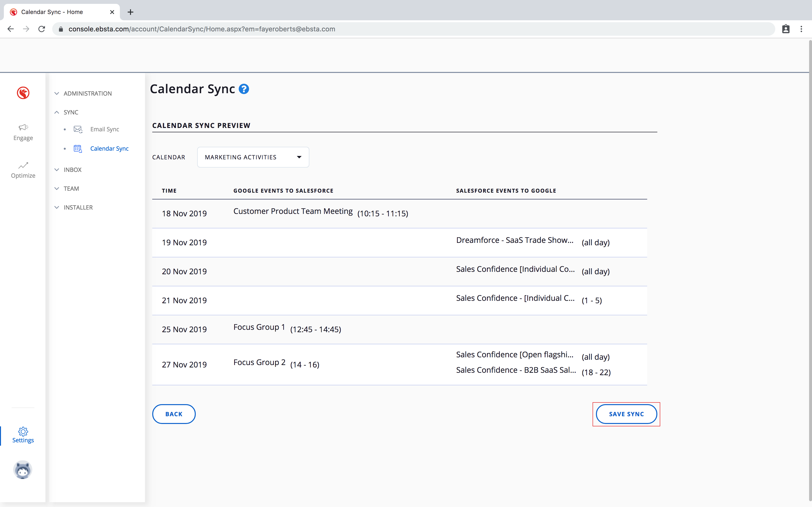
Task: Collapse the Sync section
Action: [71, 112]
